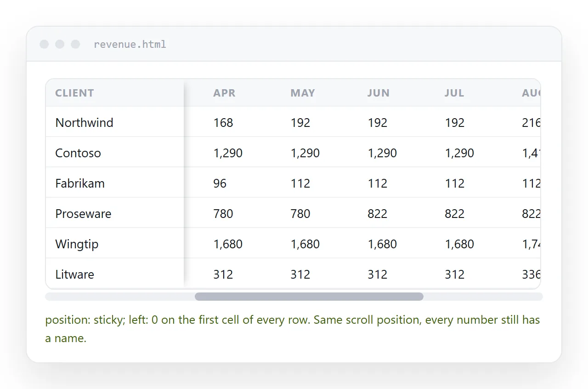Click Northwind's JUN value 192
Image resolution: width=588 pixels, height=389 pixels.
click(x=378, y=123)
